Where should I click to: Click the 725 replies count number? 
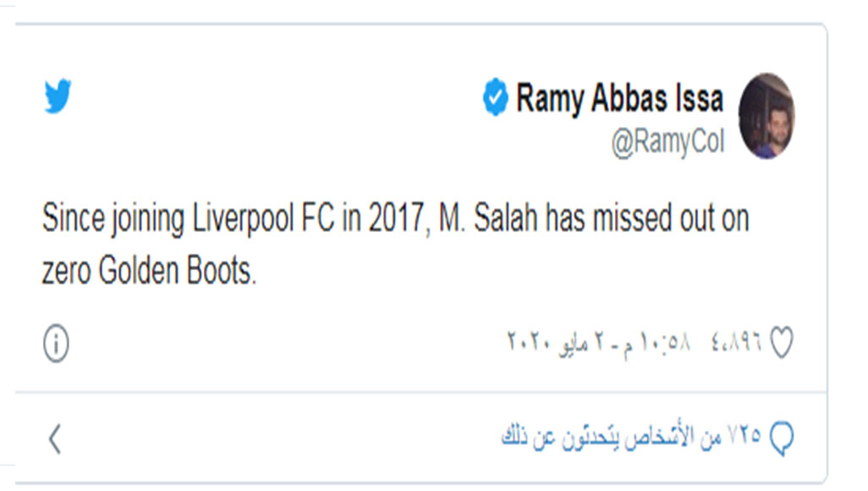744,436
